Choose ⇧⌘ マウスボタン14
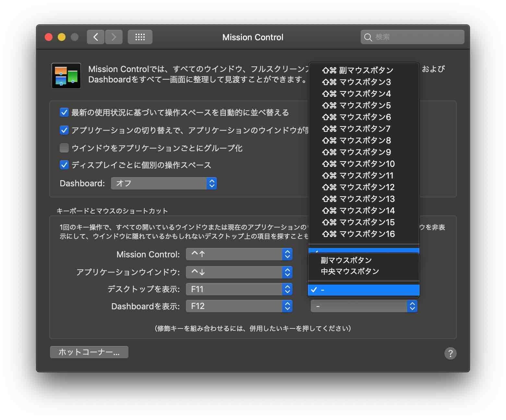 tap(364, 210)
